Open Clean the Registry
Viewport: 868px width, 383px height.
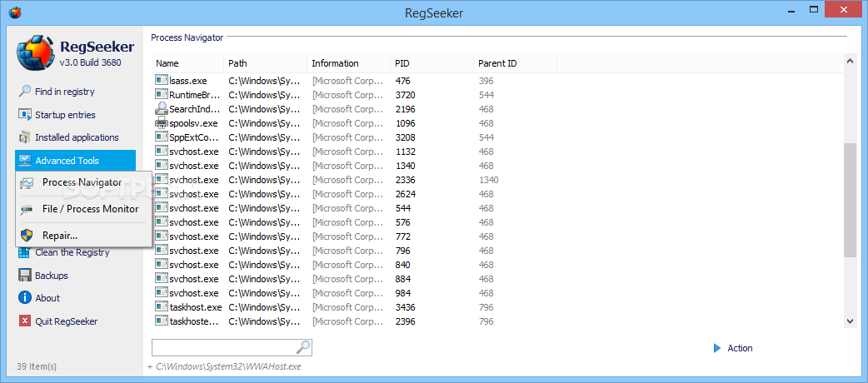click(72, 252)
